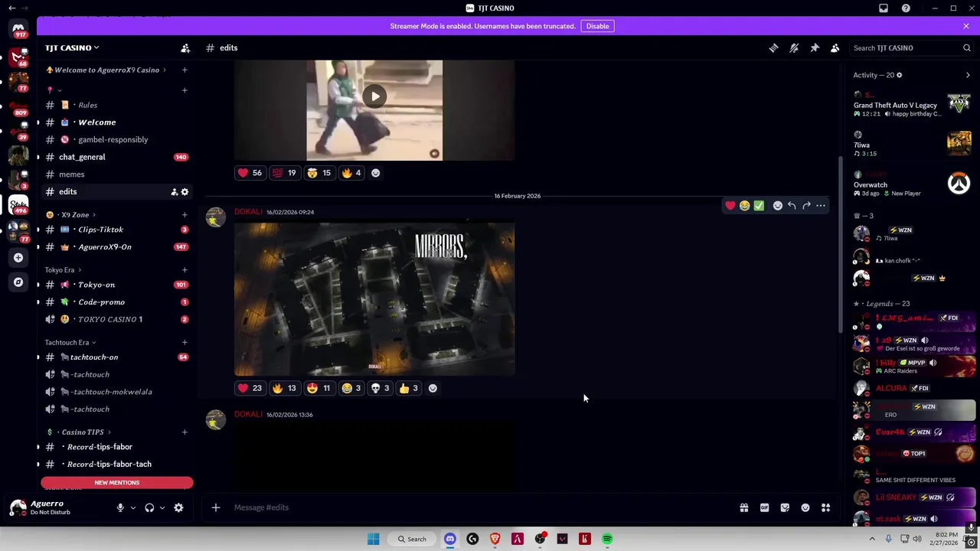React with quick heart in hover toolbar
This screenshot has height=551, width=980.
(x=730, y=205)
